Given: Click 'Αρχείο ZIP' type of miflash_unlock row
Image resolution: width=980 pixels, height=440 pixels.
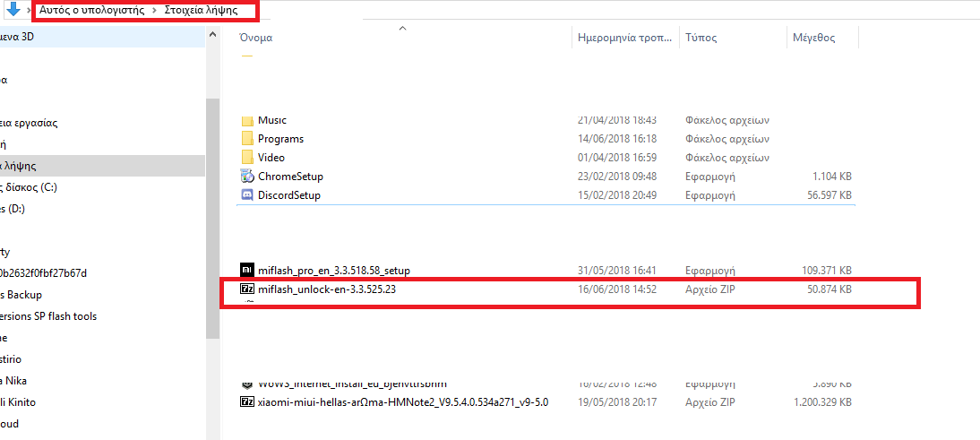Looking at the screenshot, I should tap(709, 289).
